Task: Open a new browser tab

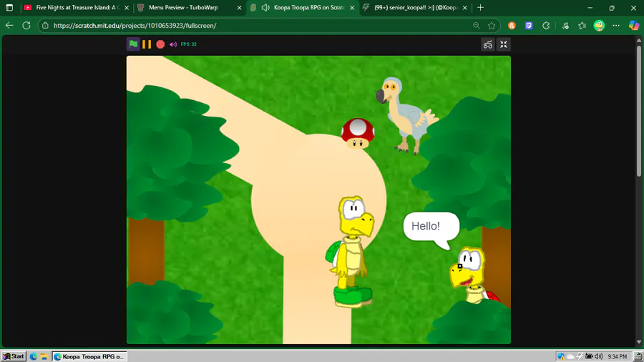Action: (x=480, y=7)
